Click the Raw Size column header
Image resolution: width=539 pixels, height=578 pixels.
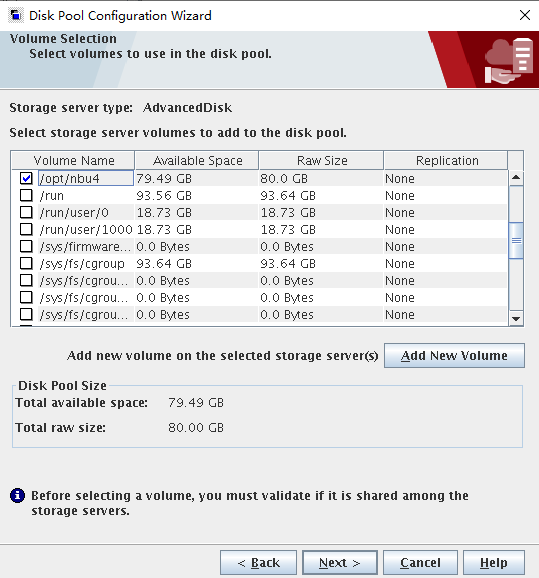click(x=321, y=160)
